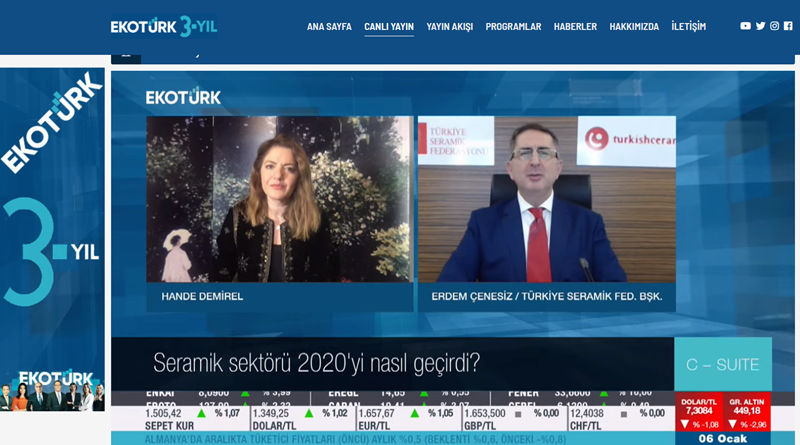Click the Ekotürk watermark logo inside video
The width and height of the screenshot is (800, 445).
183,96
